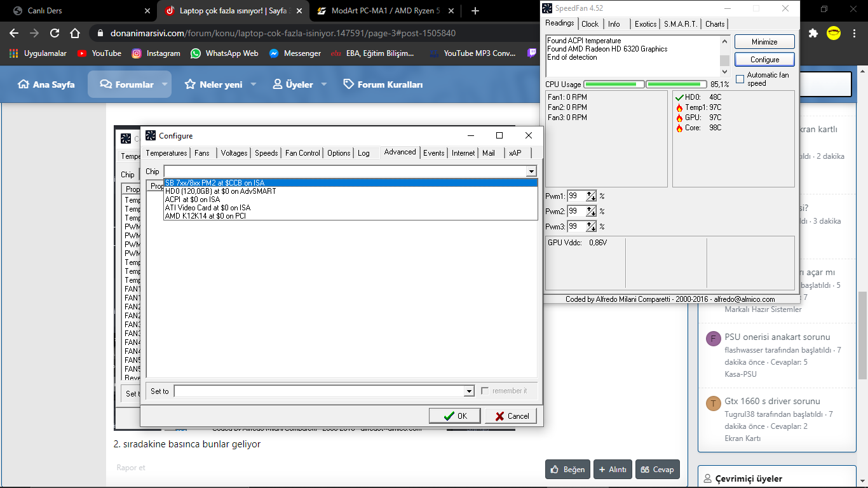Viewport: 868px width, 488px height.
Task: Close the Canlı Ders tab
Action: click(147, 11)
